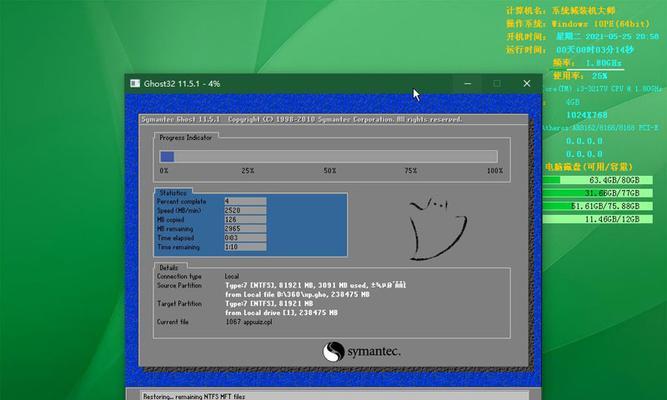667x400 pixels.
Task: Click the Time elapsed label
Action: [176, 238]
